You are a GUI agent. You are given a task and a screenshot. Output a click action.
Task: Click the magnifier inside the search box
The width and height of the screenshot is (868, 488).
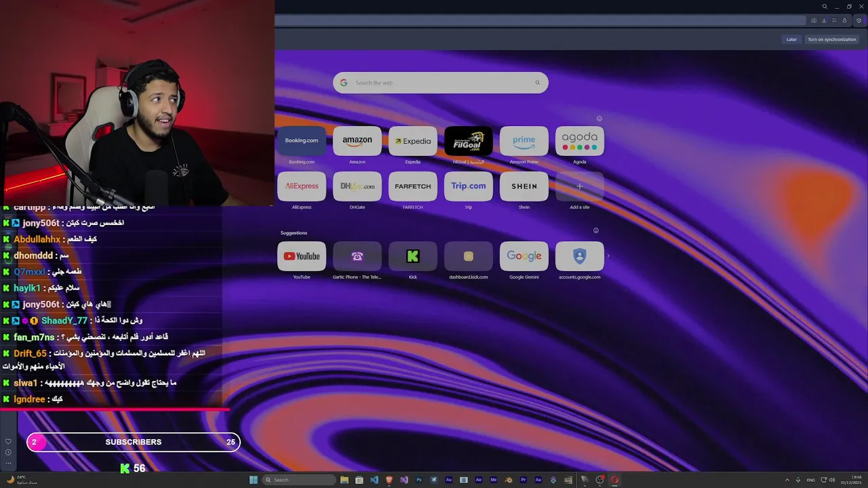pos(537,83)
